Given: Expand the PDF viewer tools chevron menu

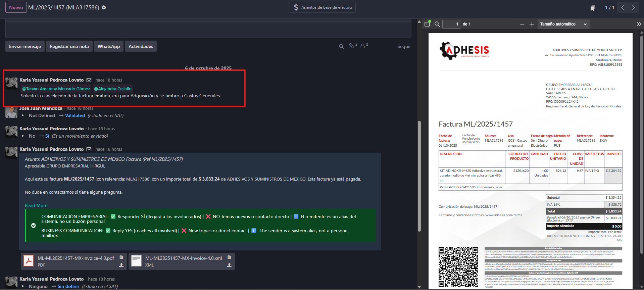Looking at the screenshot, I should 639,24.
